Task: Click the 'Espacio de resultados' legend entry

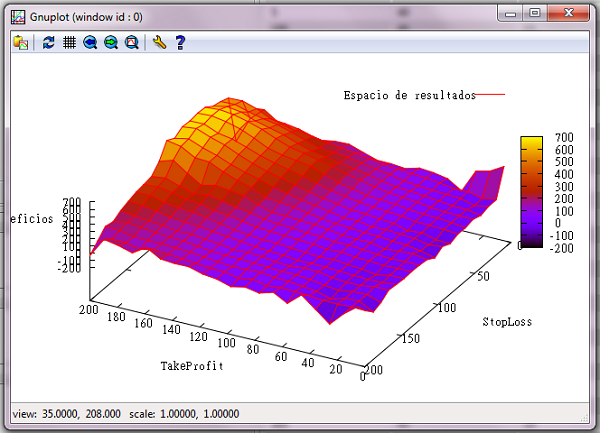Action: [409, 95]
